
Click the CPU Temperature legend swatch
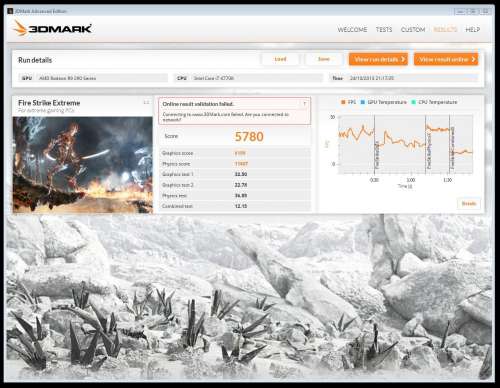(413, 102)
